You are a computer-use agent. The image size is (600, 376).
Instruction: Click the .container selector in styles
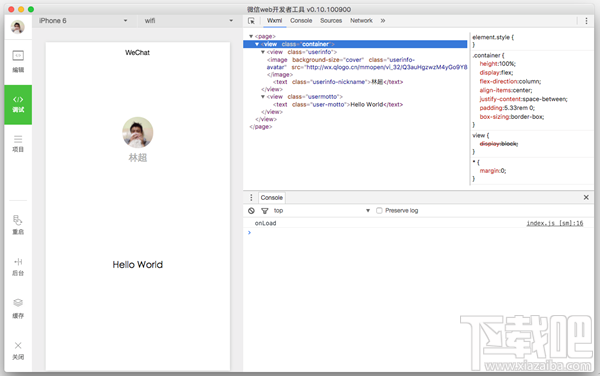point(486,55)
